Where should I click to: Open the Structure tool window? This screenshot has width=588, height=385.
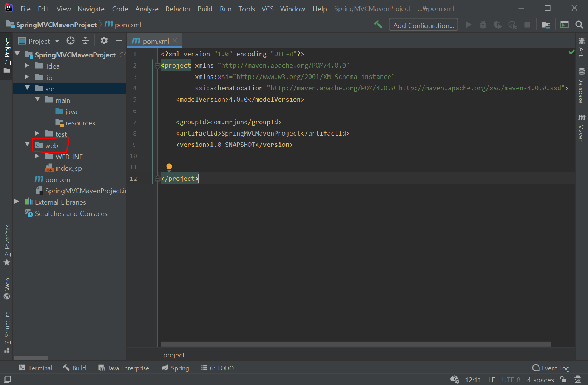7,332
